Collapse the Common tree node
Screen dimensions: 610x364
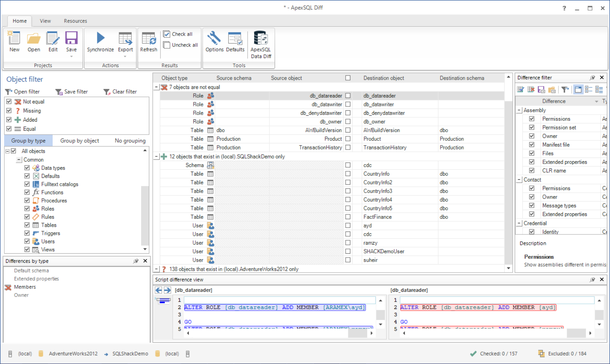click(19, 160)
